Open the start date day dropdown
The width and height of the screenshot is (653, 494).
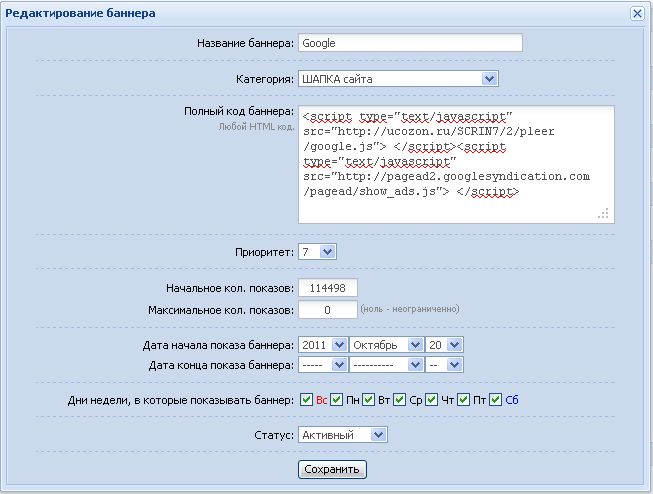[444, 345]
